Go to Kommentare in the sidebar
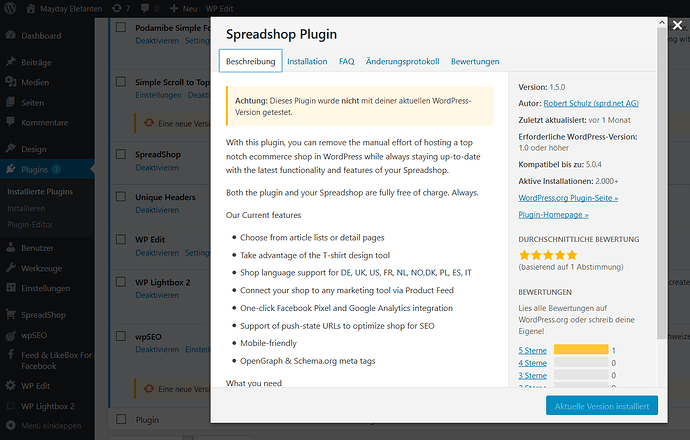The width and height of the screenshot is (690, 440). pos(44,122)
